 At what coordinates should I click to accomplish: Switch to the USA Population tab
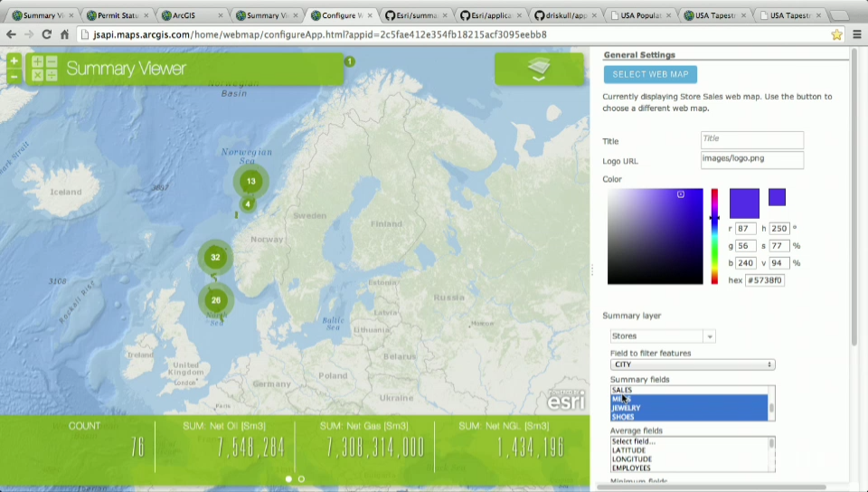[639, 15]
